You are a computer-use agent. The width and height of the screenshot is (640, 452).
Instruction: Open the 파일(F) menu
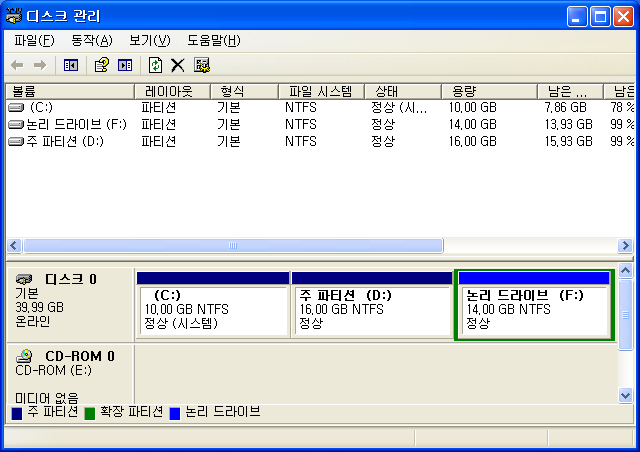tap(34, 40)
